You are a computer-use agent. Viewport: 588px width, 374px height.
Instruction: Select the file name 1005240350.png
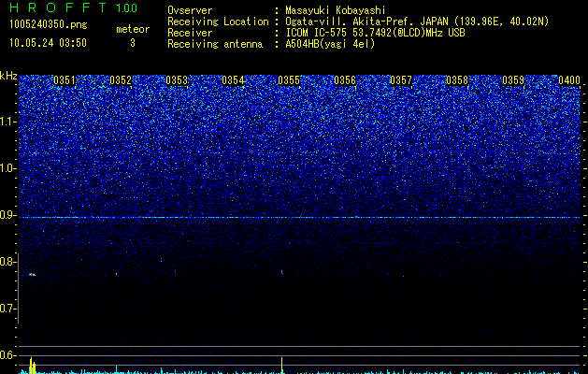[x=49, y=25]
